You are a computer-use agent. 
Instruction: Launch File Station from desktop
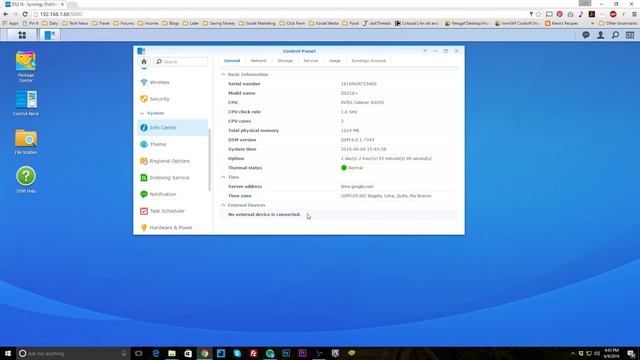pyautogui.click(x=26, y=141)
